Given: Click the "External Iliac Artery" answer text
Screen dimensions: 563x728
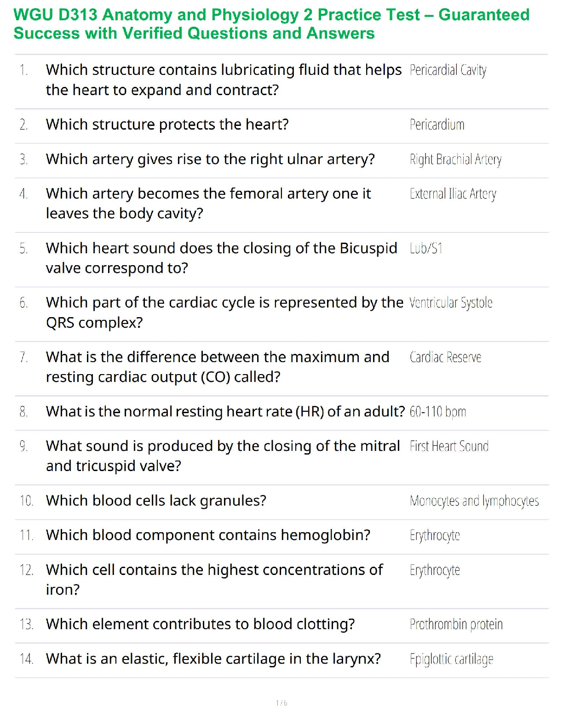Looking at the screenshot, I should (453, 194).
